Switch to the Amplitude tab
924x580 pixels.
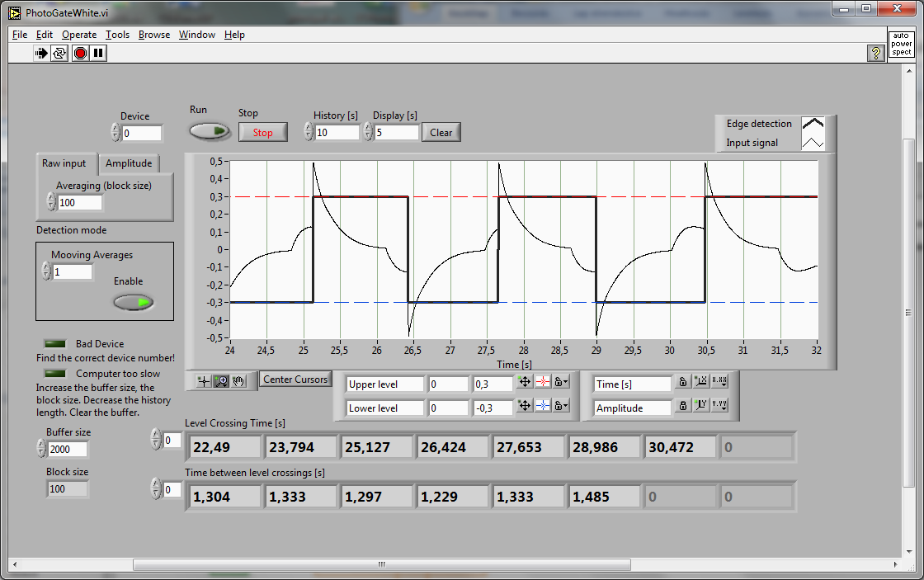[129, 163]
